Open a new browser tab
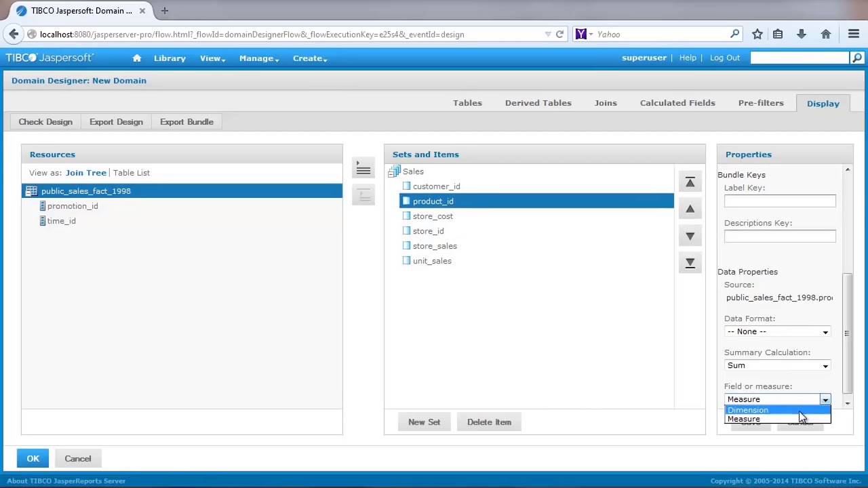 164,11
